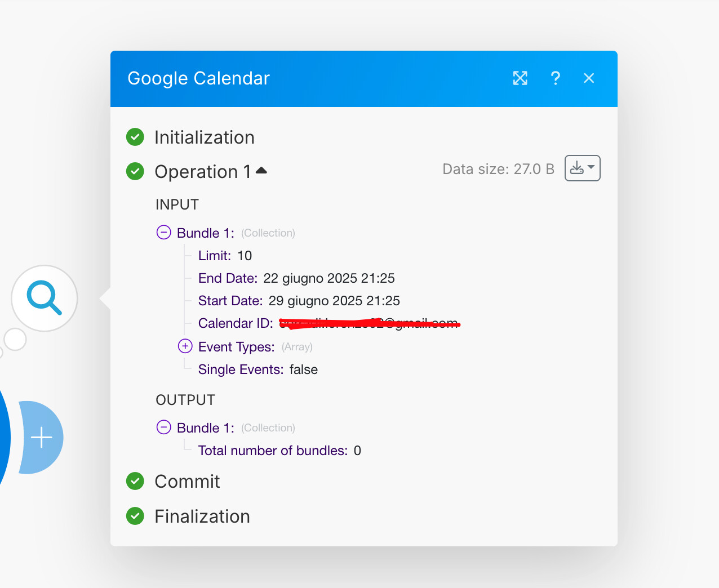Click the download output bundles icon
The width and height of the screenshot is (719, 588).
click(x=582, y=168)
